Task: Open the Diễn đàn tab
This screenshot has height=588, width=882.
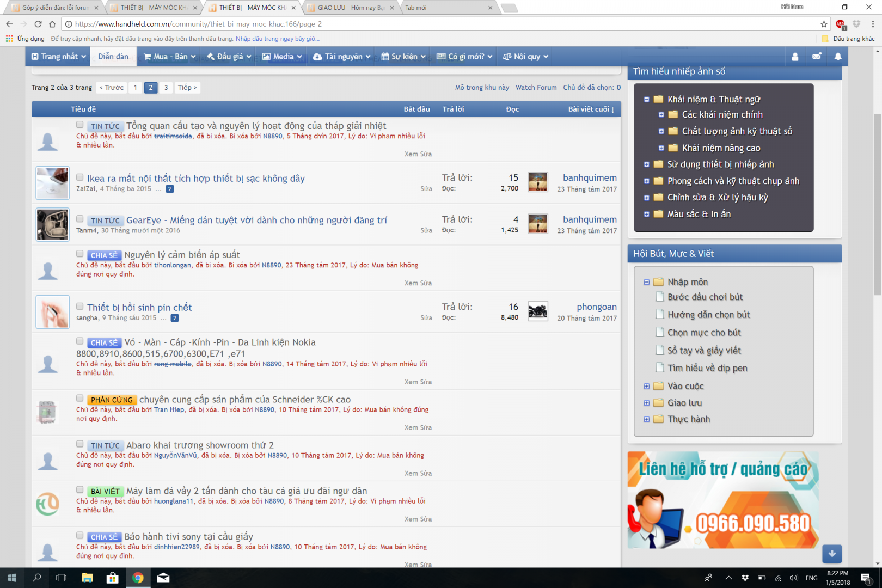Action: click(x=113, y=57)
